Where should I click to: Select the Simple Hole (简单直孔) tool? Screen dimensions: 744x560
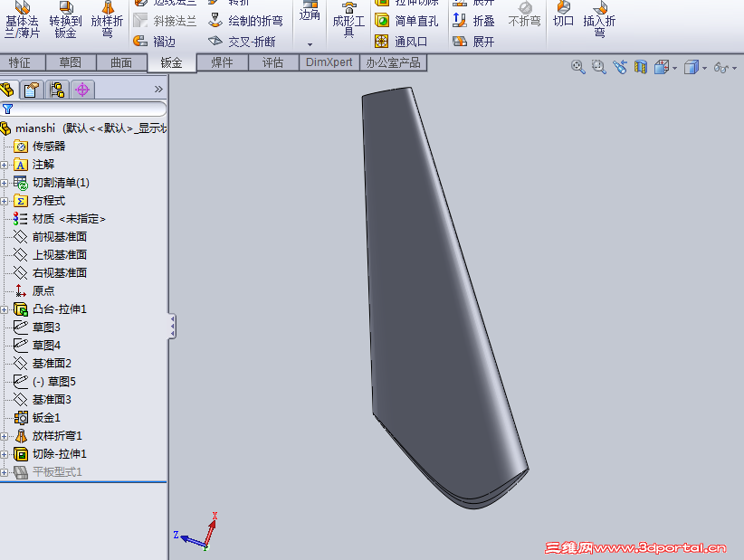point(406,21)
